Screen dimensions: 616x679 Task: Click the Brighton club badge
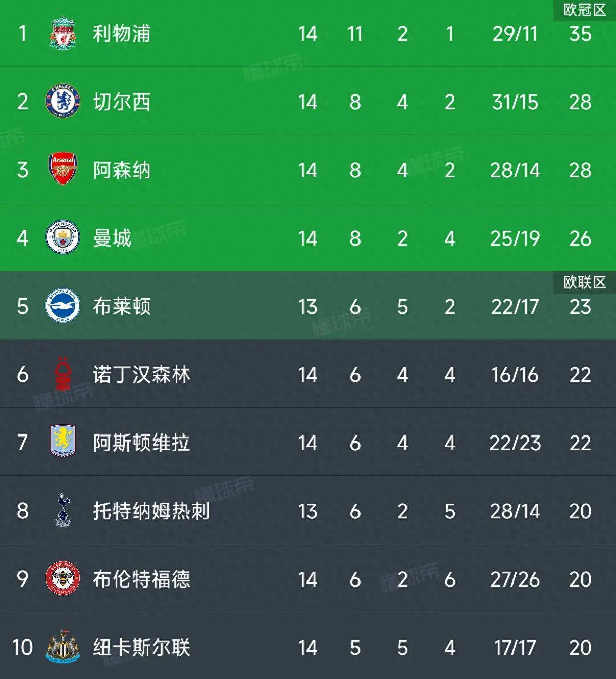[63, 306]
